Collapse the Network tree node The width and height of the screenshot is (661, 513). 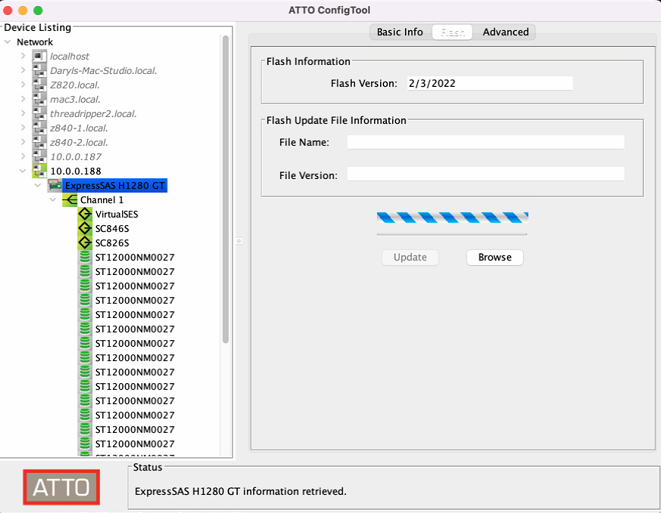(8, 42)
